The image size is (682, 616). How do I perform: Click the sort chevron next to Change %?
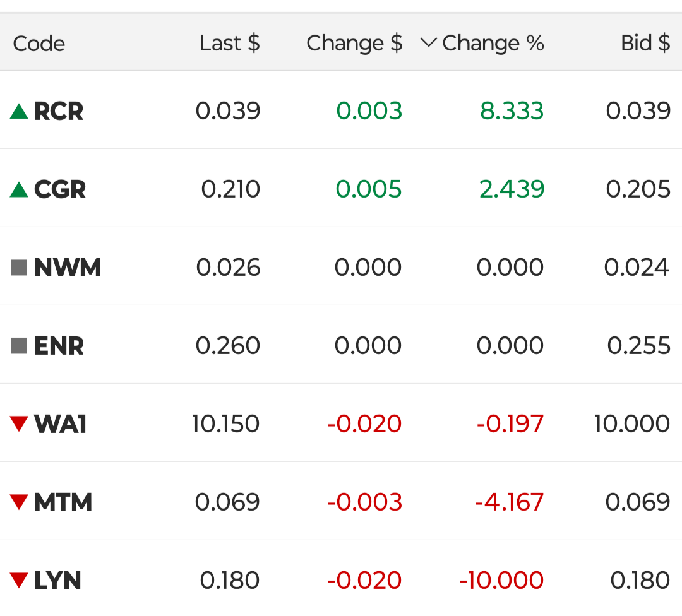point(428,43)
